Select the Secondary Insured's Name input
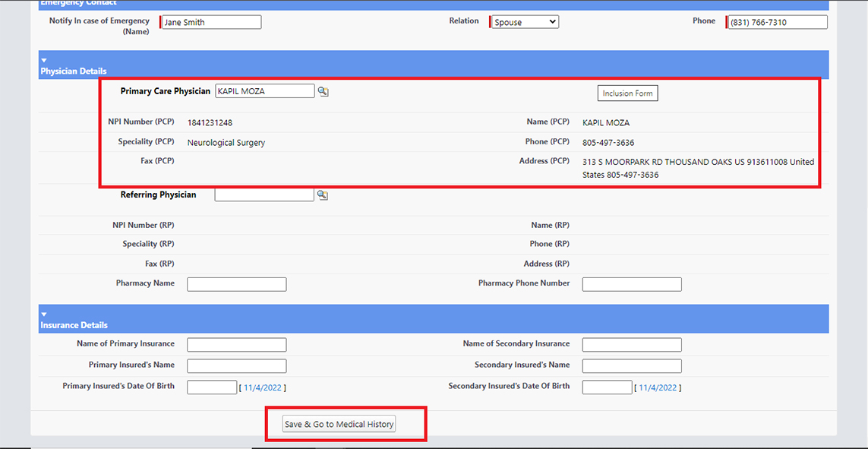 click(631, 366)
